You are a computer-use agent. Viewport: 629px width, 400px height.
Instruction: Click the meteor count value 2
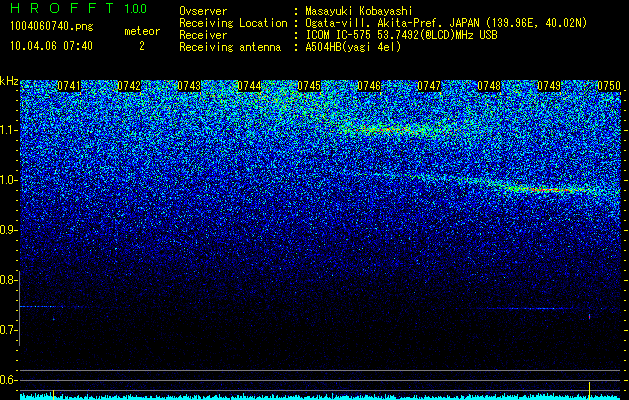pos(142,46)
